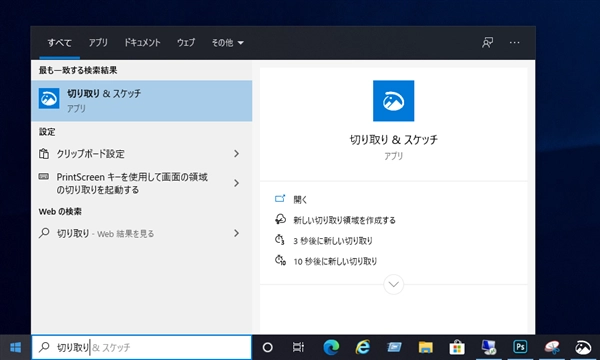Click the remote desktop monitor taskbar icon
Screen dimensions: 600x360
pos(489,347)
